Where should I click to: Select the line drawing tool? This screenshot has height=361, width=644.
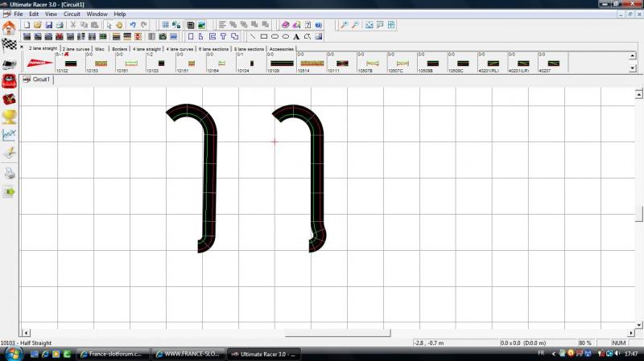coord(252,36)
